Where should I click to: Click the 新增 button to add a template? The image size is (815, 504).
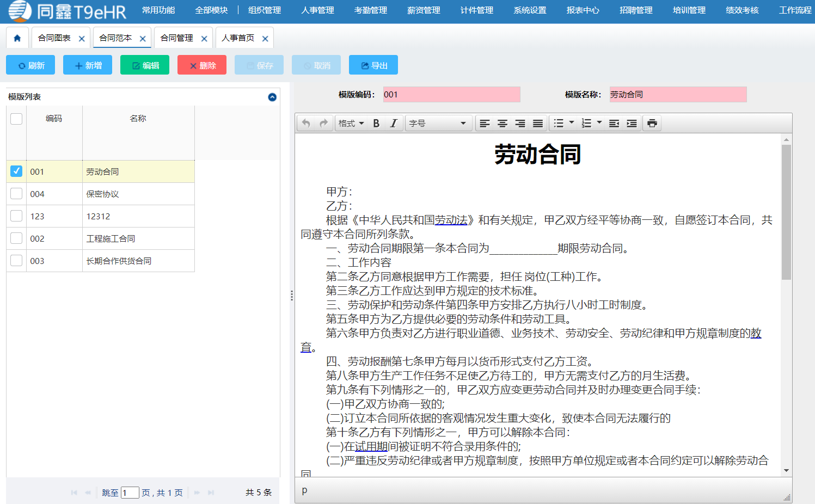point(87,65)
